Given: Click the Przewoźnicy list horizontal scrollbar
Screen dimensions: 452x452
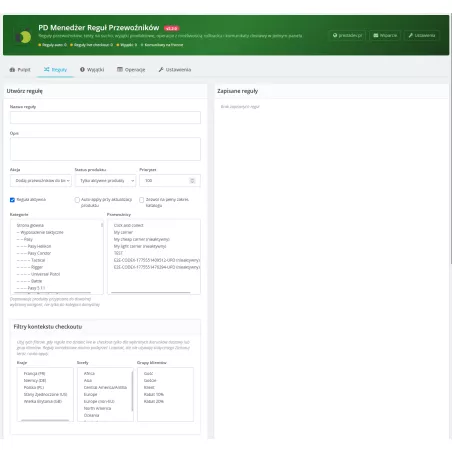Looking at the screenshot, I should click(x=151, y=293).
